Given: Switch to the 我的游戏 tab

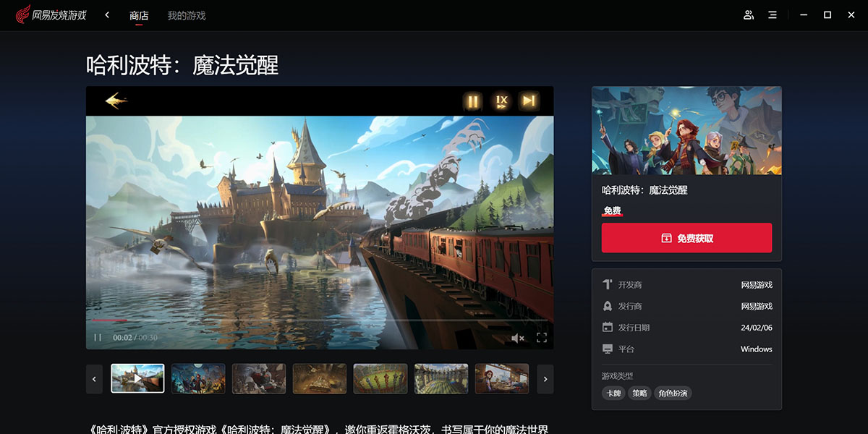Looking at the screenshot, I should coord(187,15).
